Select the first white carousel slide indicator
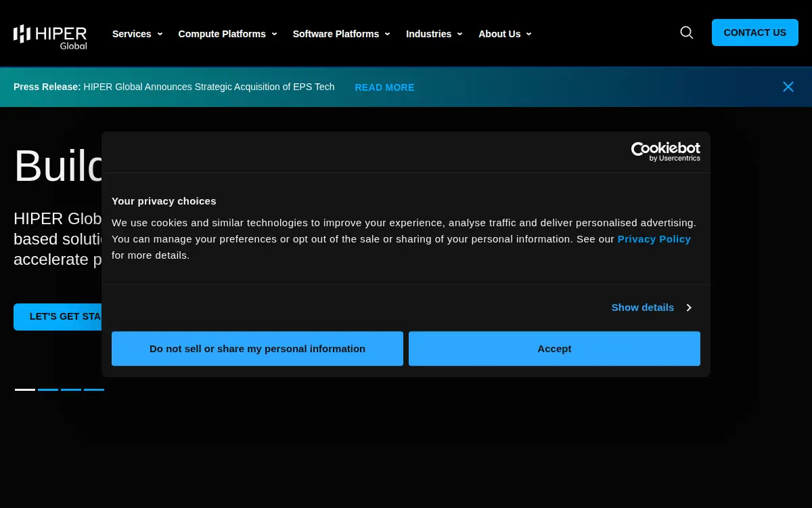This screenshot has width=812, height=508. (25, 389)
